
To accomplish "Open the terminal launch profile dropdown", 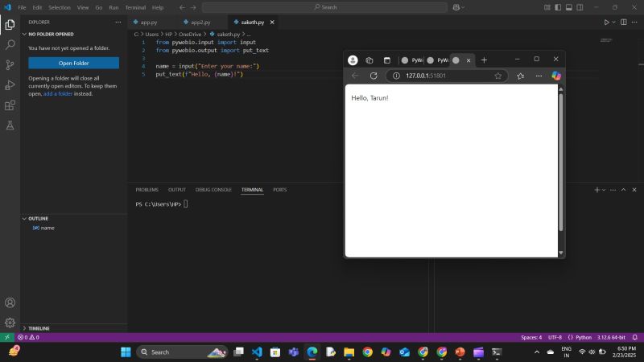I will tap(604, 190).
